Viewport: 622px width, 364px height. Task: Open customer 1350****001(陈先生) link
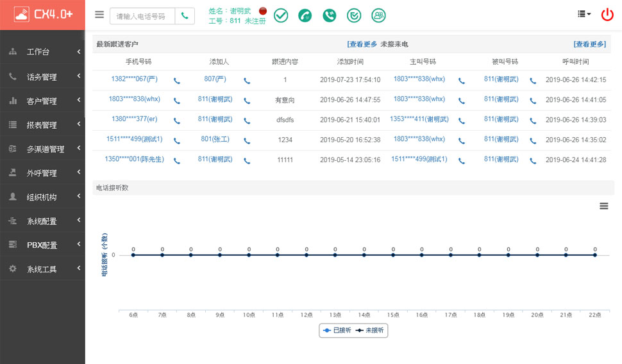coord(134,159)
